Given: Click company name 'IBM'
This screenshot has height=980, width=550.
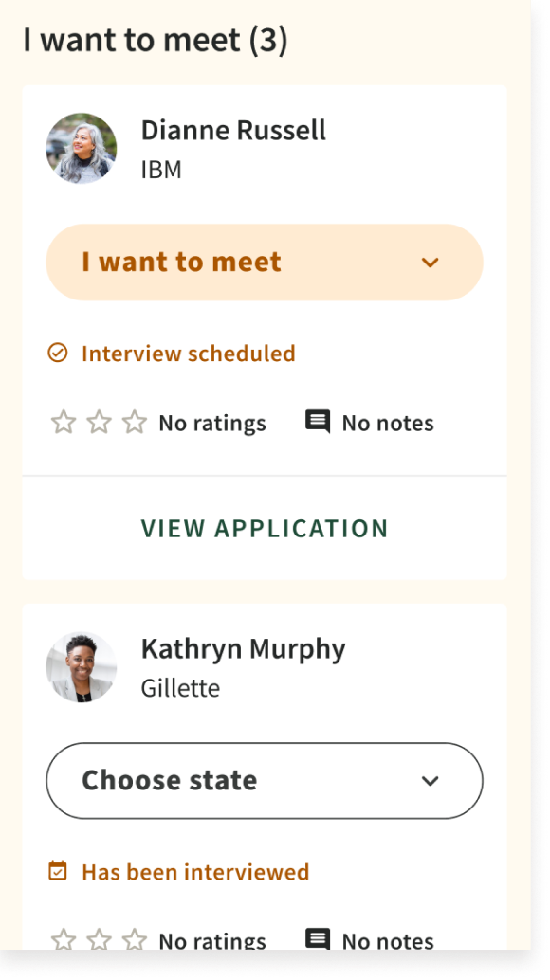Looking at the screenshot, I should coord(161,170).
